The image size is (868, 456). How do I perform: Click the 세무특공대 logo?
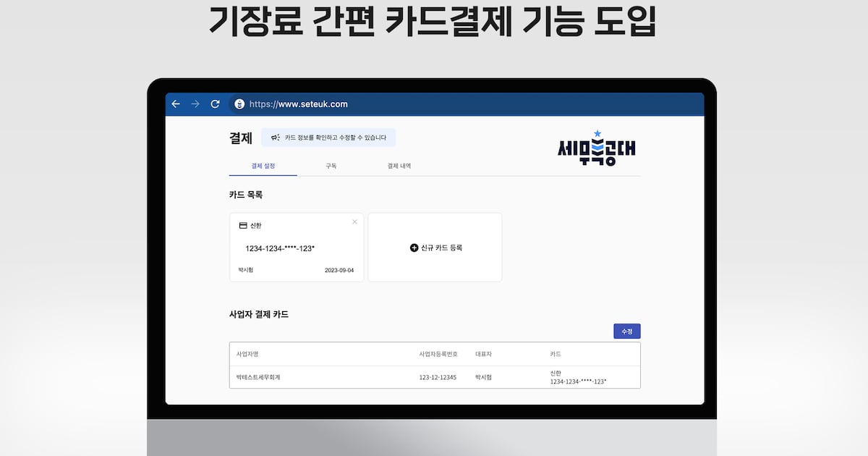click(x=595, y=148)
